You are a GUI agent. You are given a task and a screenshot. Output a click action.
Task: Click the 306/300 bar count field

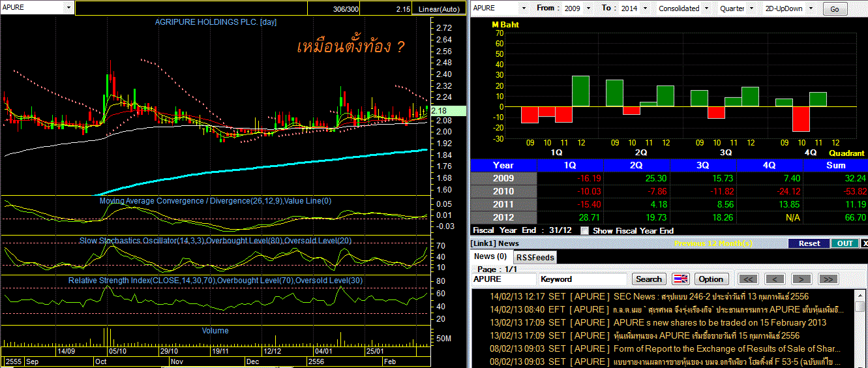click(x=335, y=9)
